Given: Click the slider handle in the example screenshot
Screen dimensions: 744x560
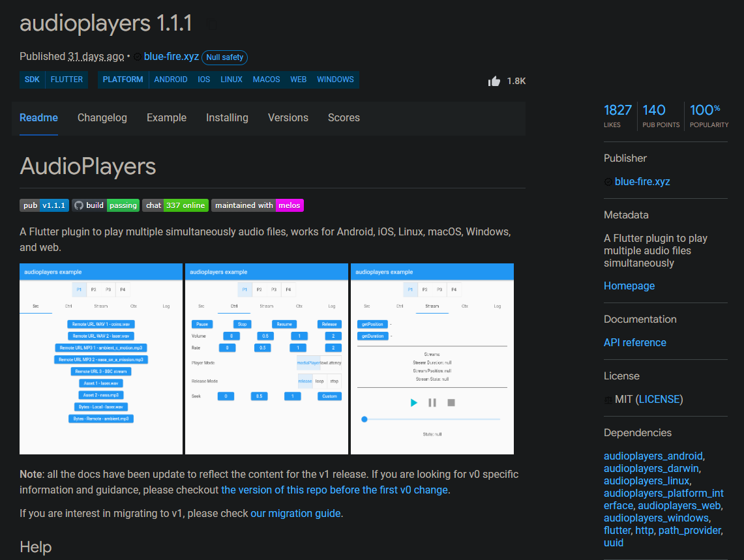Looking at the screenshot, I should (x=365, y=419).
